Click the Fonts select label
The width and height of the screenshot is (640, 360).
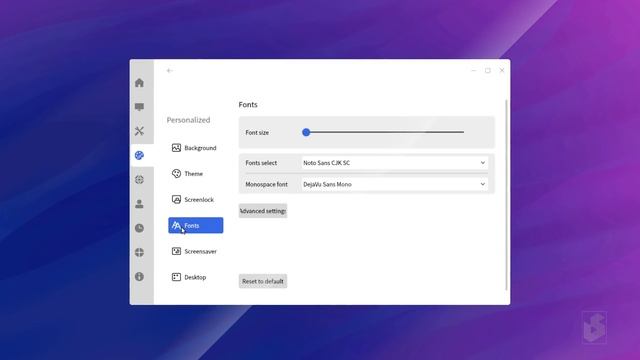261,163
